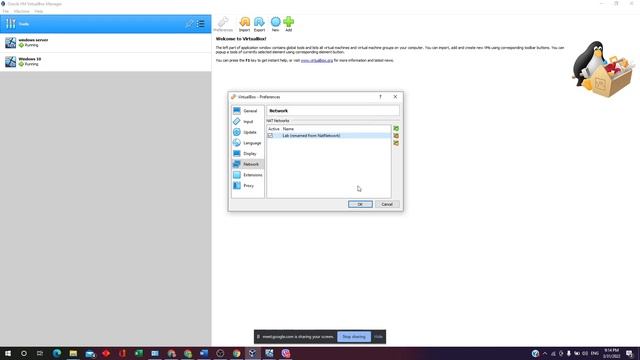Close the Preferences dialog with X
Screen dimensions: 640x360
click(x=395, y=97)
